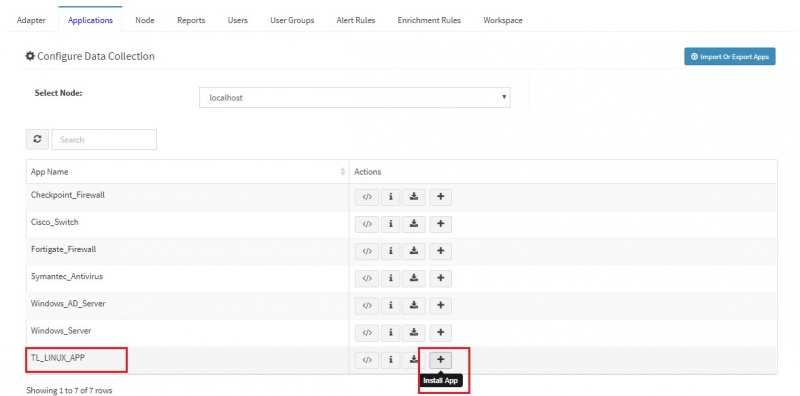Download the Fortigate_Firewall app

(x=414, y=251)
